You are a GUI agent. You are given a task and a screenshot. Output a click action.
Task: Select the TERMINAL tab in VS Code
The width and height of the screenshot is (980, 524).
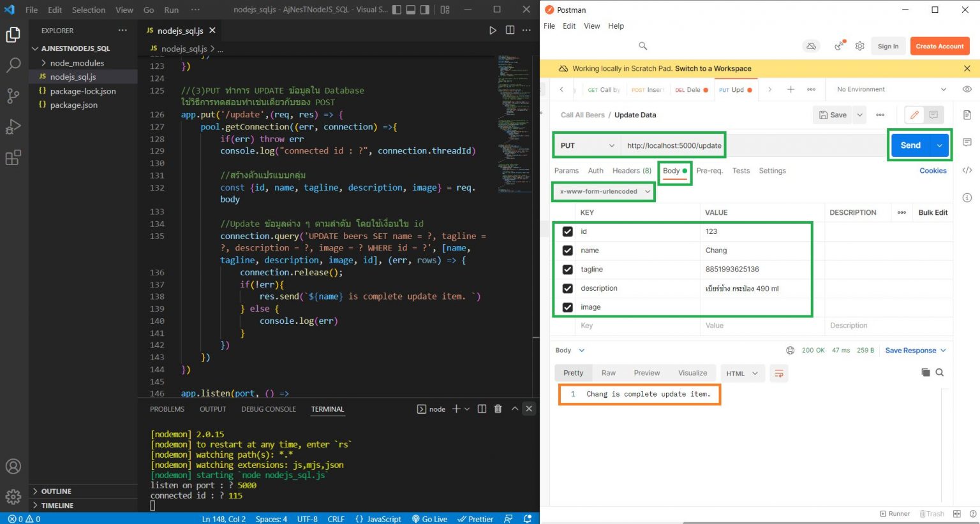(x=327, y=409)
